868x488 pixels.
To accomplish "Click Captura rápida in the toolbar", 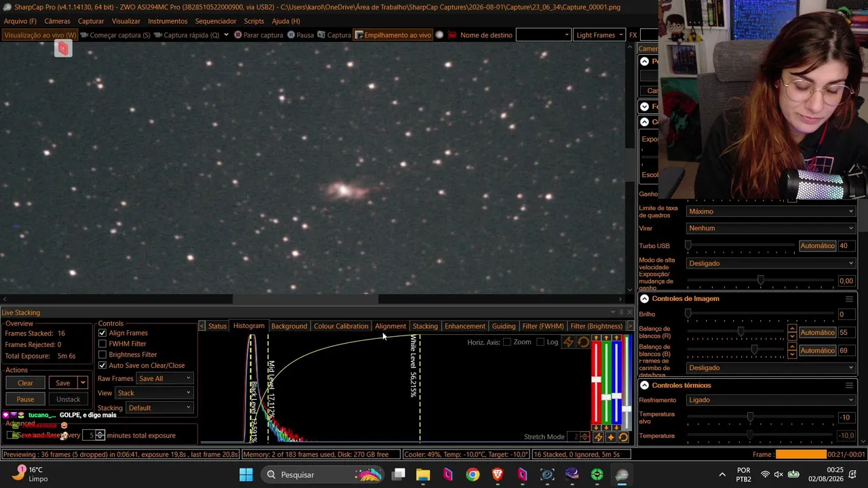I will [x=186, y=35].
